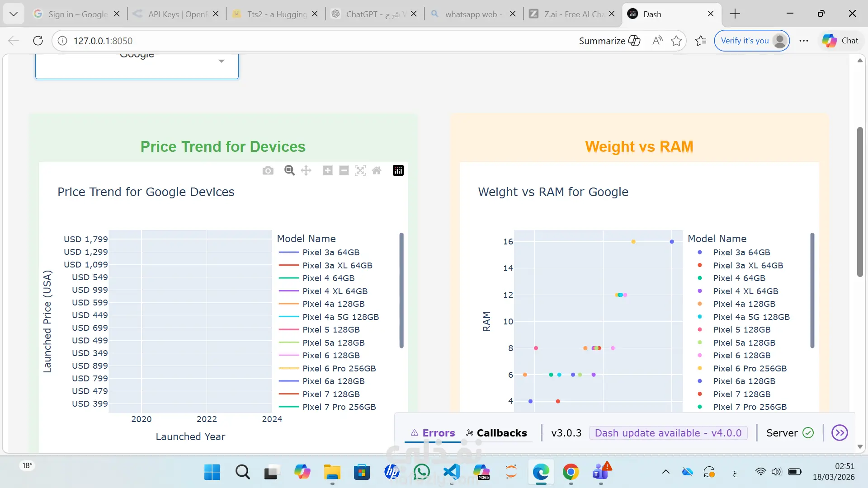Screen dimensions: 868x488
Task: Click the price chart legend scrollbar
Action: [401, 290]
